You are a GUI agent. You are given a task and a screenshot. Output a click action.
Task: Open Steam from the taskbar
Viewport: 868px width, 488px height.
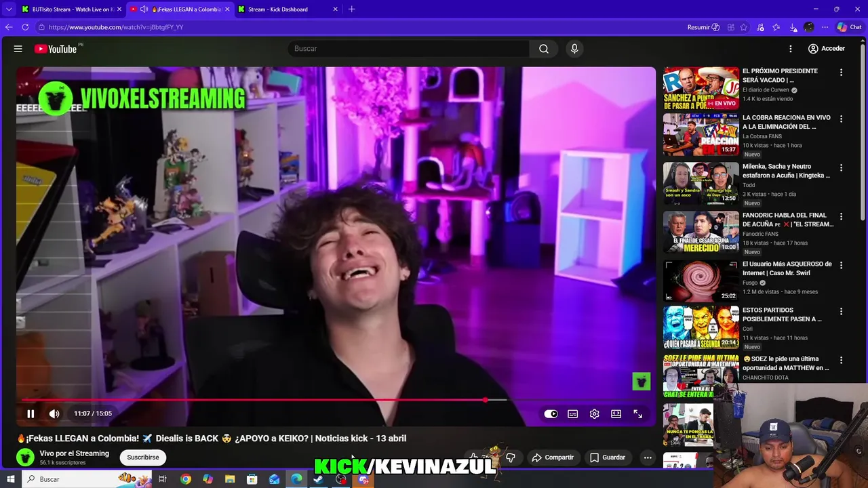[x=318, y=479]
